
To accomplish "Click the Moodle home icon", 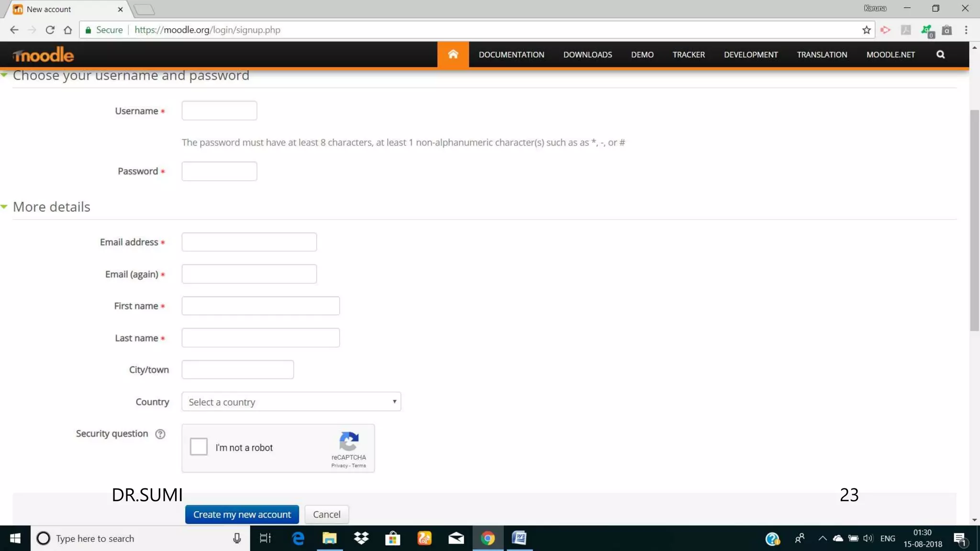I will point(453,55).
